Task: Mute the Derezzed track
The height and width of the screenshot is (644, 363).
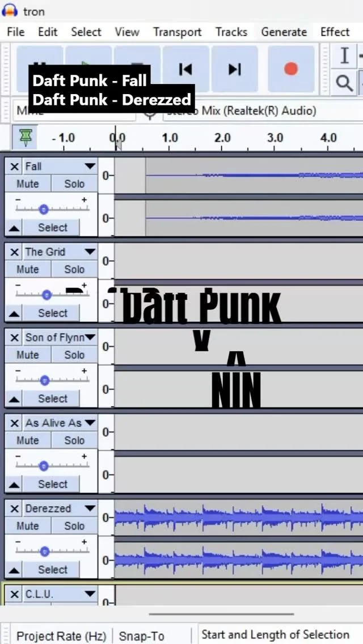Action: tap(28, 526)
